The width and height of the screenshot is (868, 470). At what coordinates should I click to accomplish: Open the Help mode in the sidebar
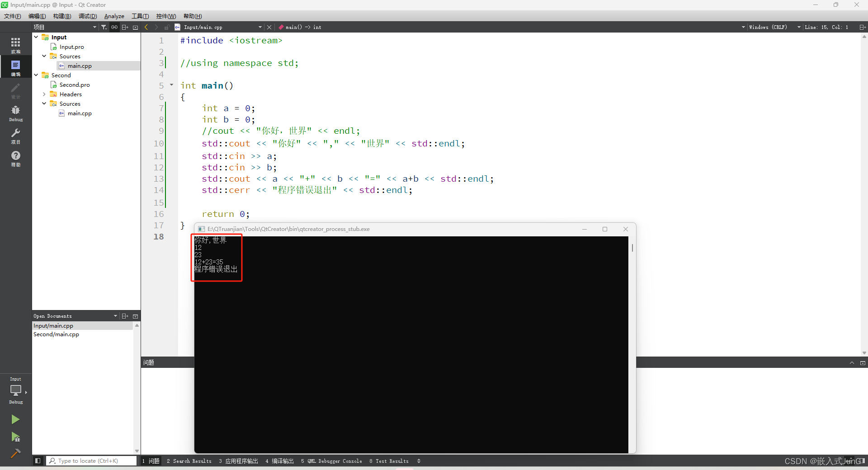point(16,158)
